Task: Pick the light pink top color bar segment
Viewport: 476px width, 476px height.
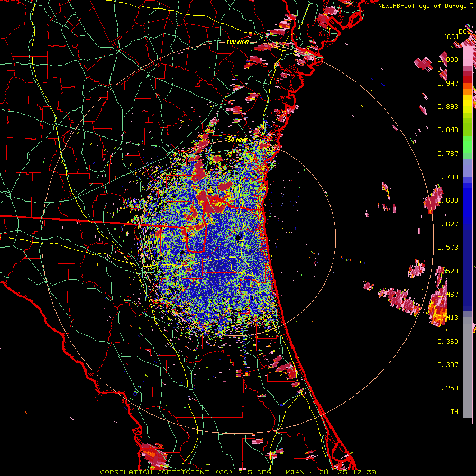Action: point(467,56)
